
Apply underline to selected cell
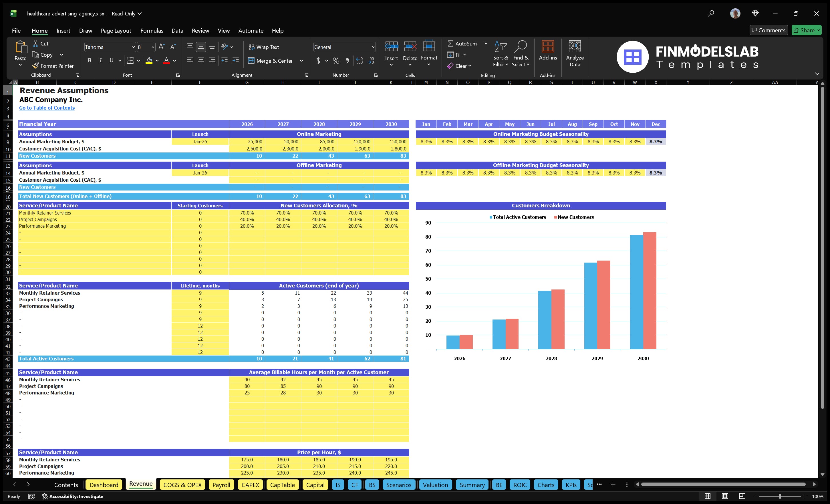111,60
